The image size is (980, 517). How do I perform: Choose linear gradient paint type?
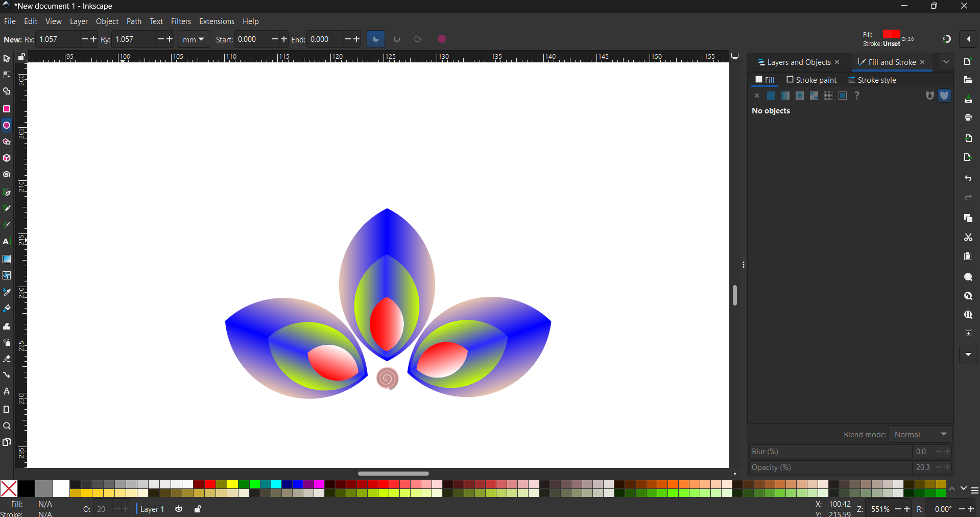pyautogui.click(x=785, y=96)
